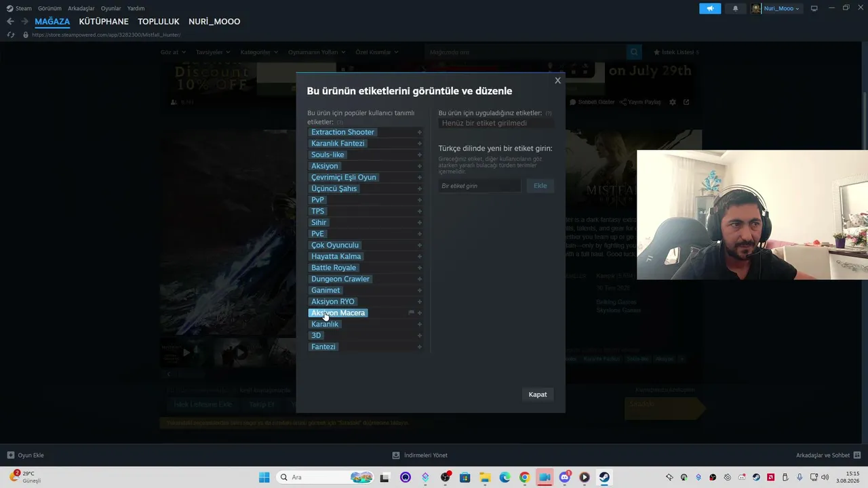Expand the Oynamanın Yolları dropdown
Viewport: 868px width, 488px height.
point(317,52)
